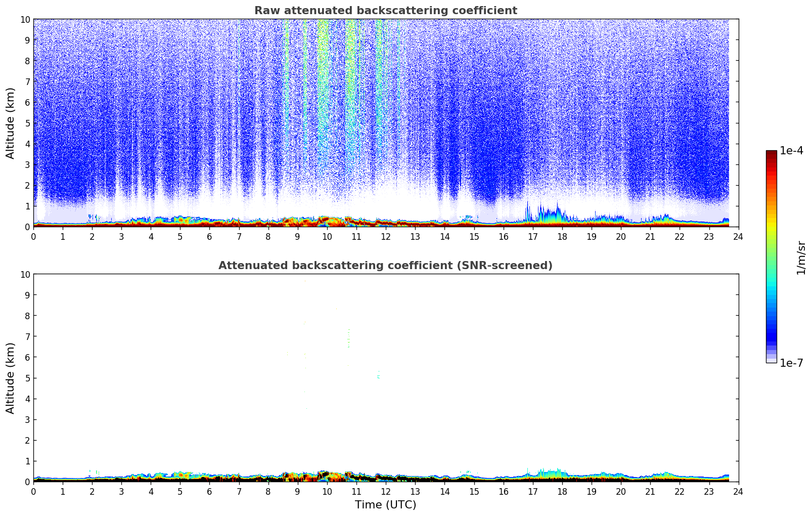Select the bottom plot's 'Altitude (km)' axis label

coord(11,378)
